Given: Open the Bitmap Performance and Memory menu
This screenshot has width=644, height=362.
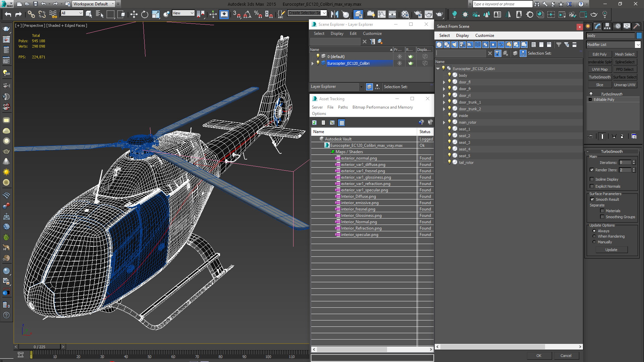Looking at the screenshot, I should point(382,107).
